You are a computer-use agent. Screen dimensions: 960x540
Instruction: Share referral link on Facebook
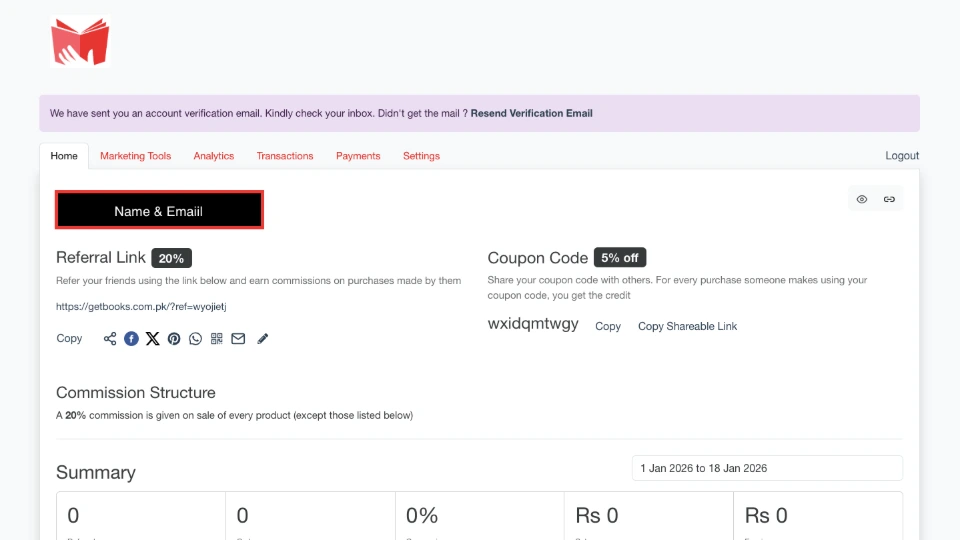tap(131, 339)
